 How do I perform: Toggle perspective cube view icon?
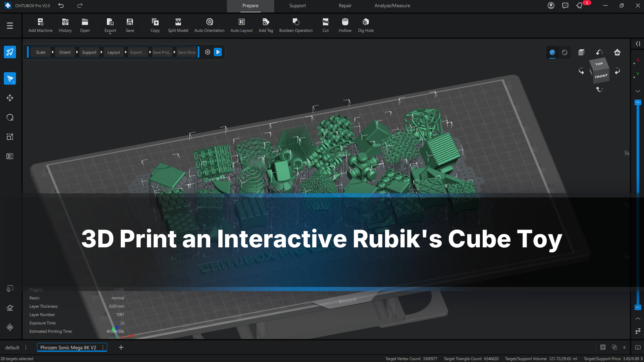click(581, 52)
